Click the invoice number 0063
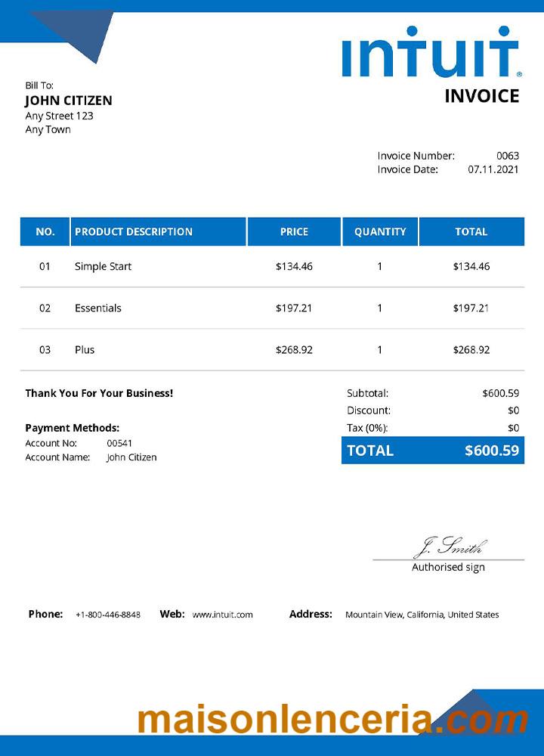This screenshot has height=756, width=544. [x=508, y=156]
